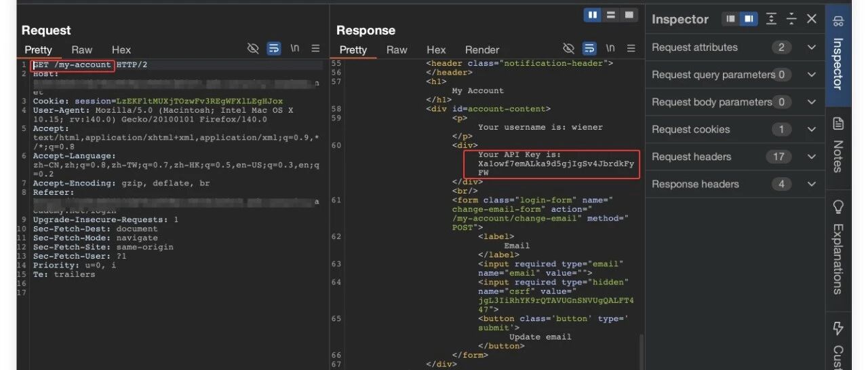Click the 'div id=account-content' line in response
Viewport: 868px width, 370px height.
(488, 109)
